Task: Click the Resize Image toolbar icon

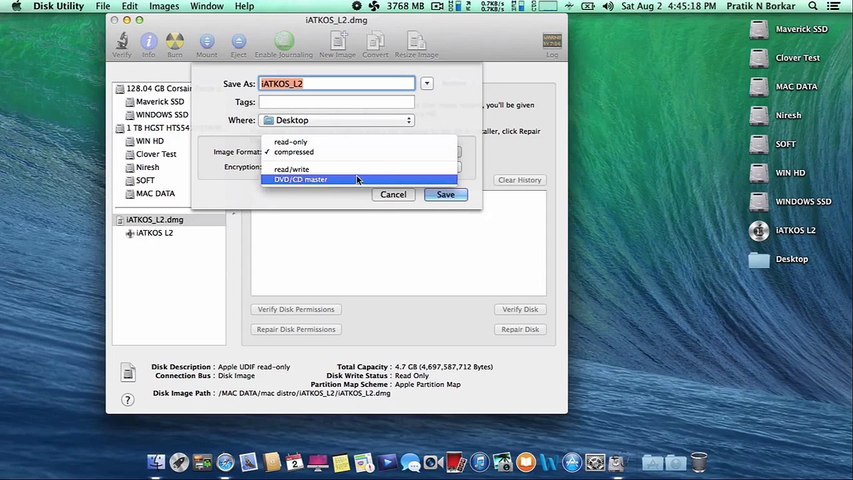Action: (418, 42)
